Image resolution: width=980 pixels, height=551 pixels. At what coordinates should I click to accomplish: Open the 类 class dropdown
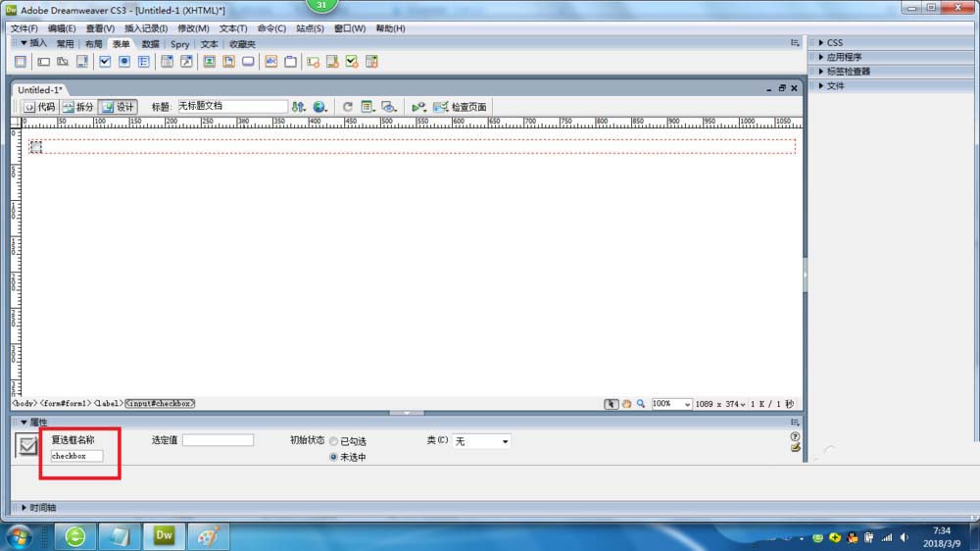pyautogui.click(x=481, y=442)
